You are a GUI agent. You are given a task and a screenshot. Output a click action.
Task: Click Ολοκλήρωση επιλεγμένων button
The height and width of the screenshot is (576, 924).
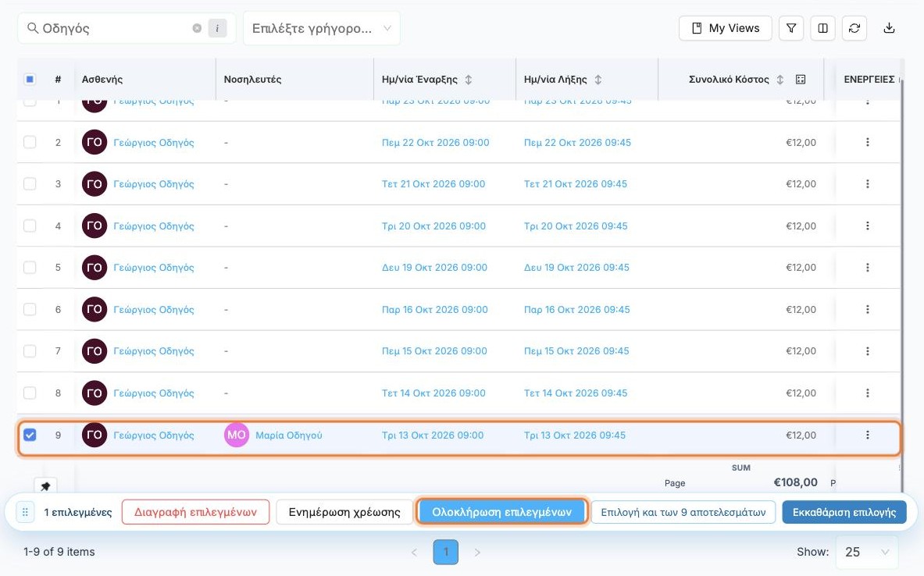(502, 513)
